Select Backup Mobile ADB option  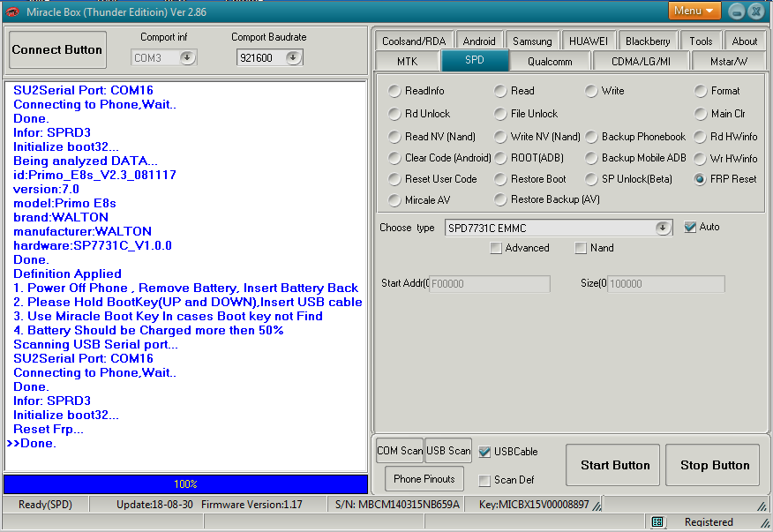[x=635, y=158]
